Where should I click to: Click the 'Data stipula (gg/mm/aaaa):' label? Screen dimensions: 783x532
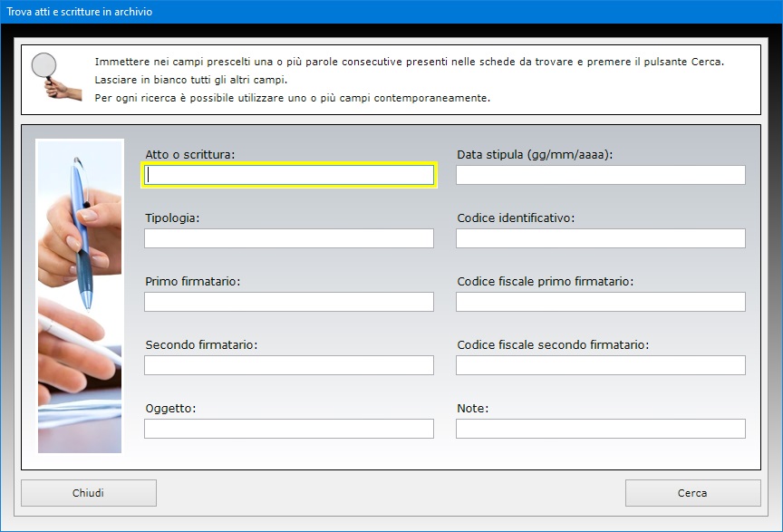[x=535, y=155]
